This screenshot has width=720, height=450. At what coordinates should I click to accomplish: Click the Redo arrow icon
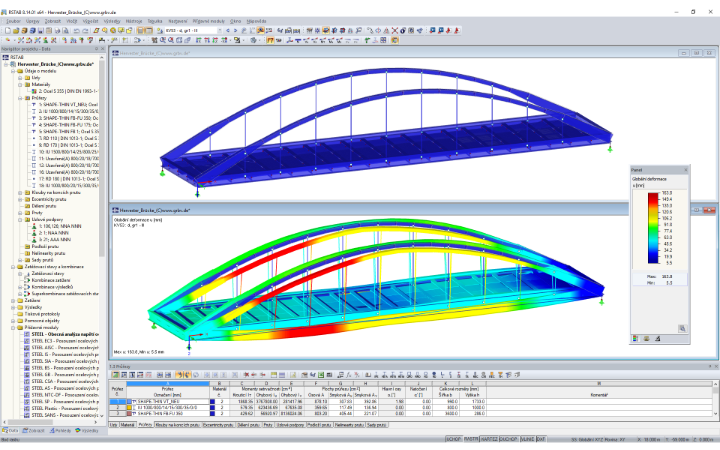[85, 31]
